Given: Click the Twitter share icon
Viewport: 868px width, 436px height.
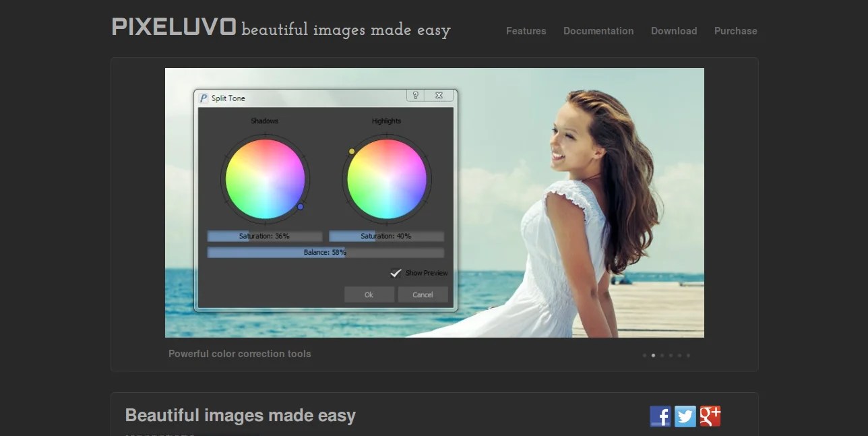Looking at the screenshot, I should (x=685, y=416).
